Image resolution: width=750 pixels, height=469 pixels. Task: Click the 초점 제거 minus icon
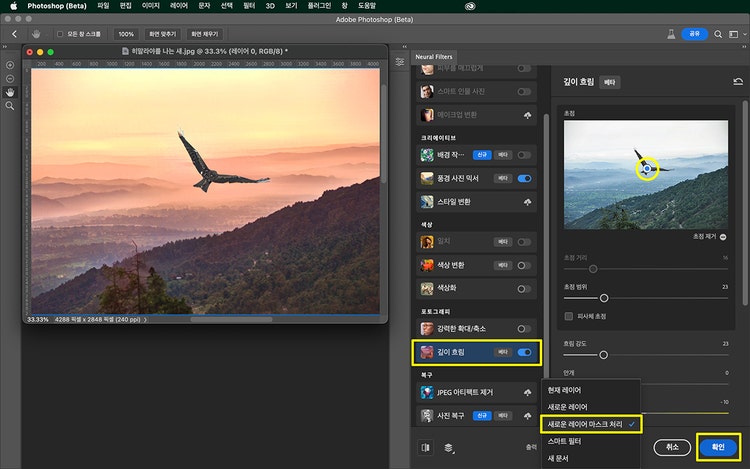tap(722, 237)
